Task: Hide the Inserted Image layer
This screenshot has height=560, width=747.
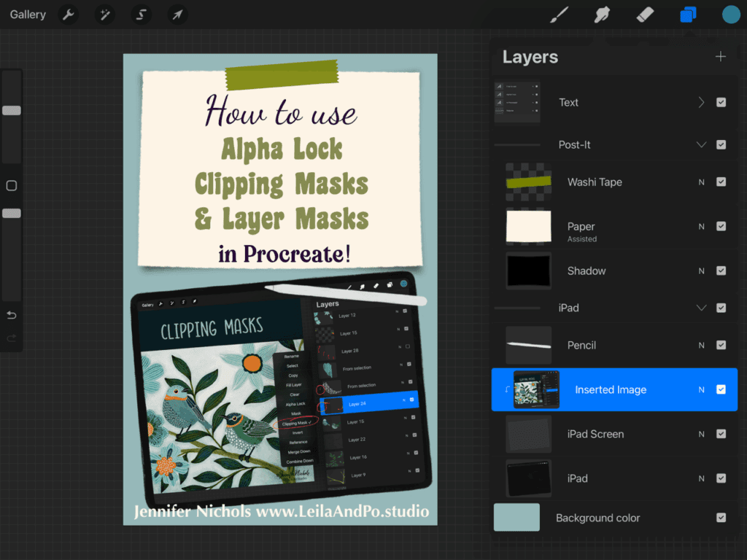Action: click(721, 389)
